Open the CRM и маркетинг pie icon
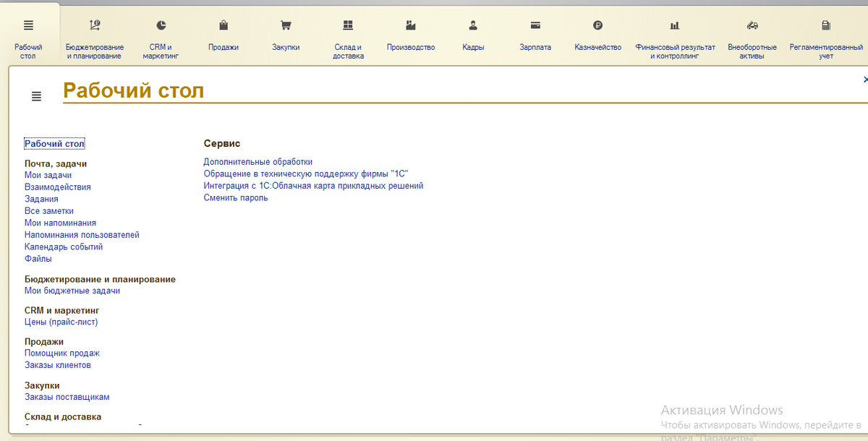868x441 pixels. (161, 25)
